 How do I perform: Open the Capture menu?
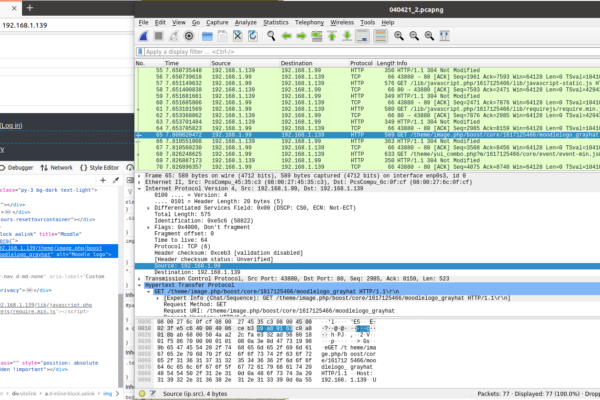(x=217, y=23)
